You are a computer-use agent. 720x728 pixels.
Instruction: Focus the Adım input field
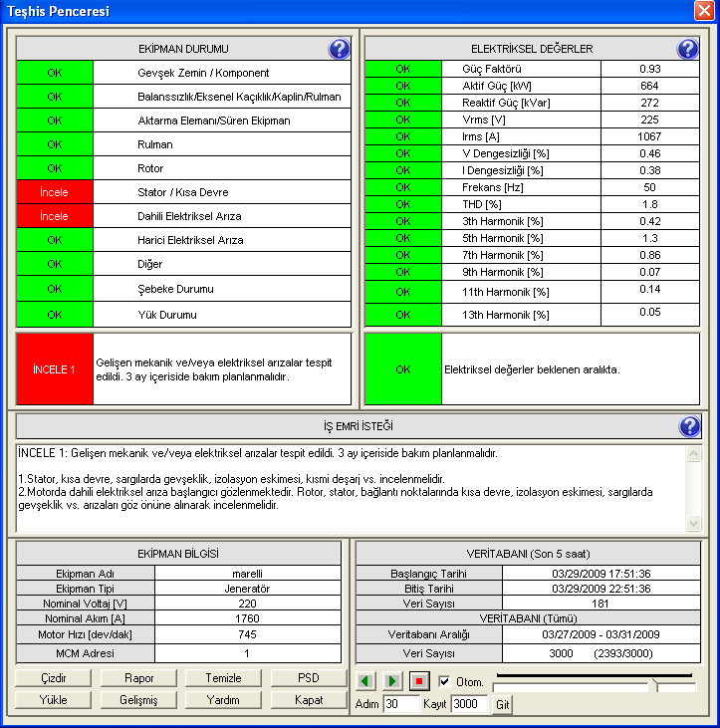(x=402, y=704)
